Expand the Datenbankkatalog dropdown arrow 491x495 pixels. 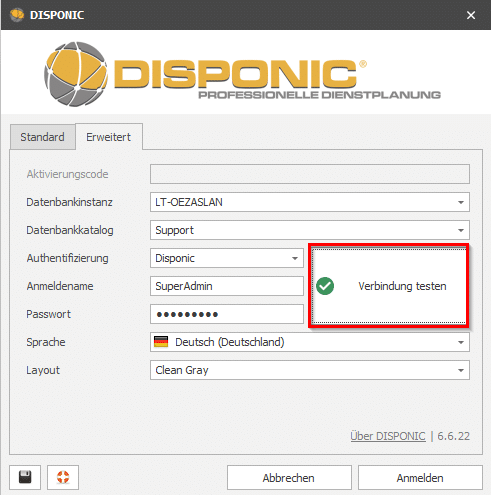click(461, 230)
